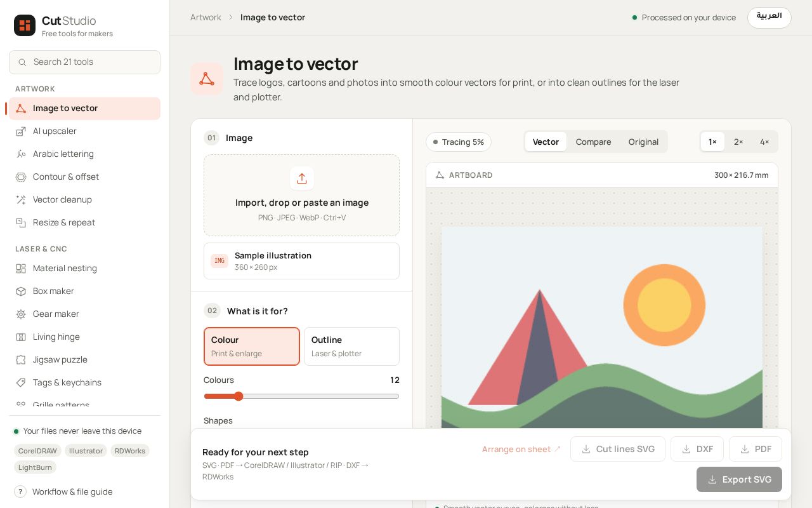
Task: Switch language with the العربية button
Action: 769,17
